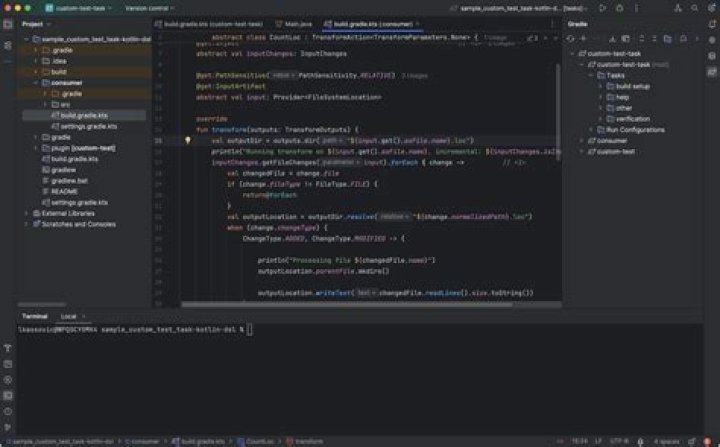Click the lightbulb intention icon in editor gutter
The image size is (720, 447).
[187, 140]
